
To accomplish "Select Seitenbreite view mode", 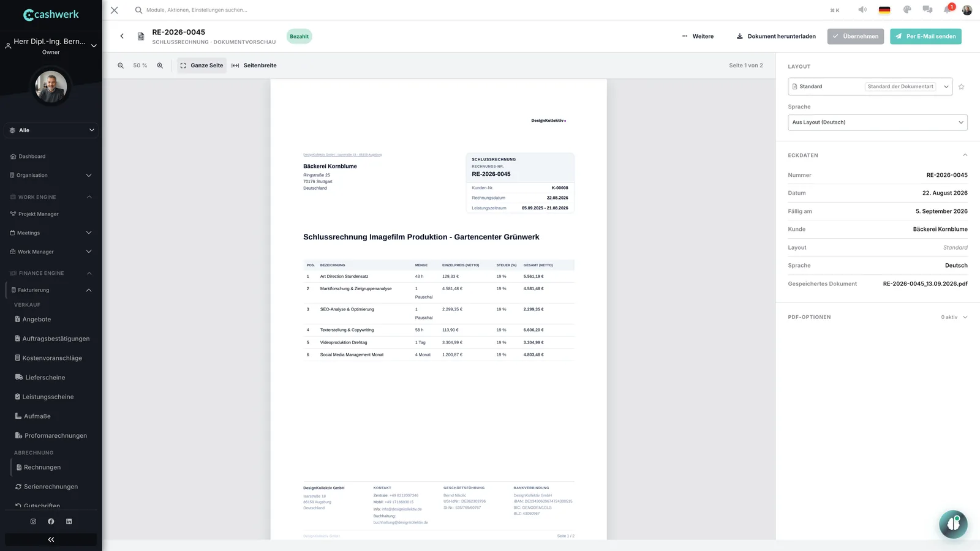I will tap(254, 66).
